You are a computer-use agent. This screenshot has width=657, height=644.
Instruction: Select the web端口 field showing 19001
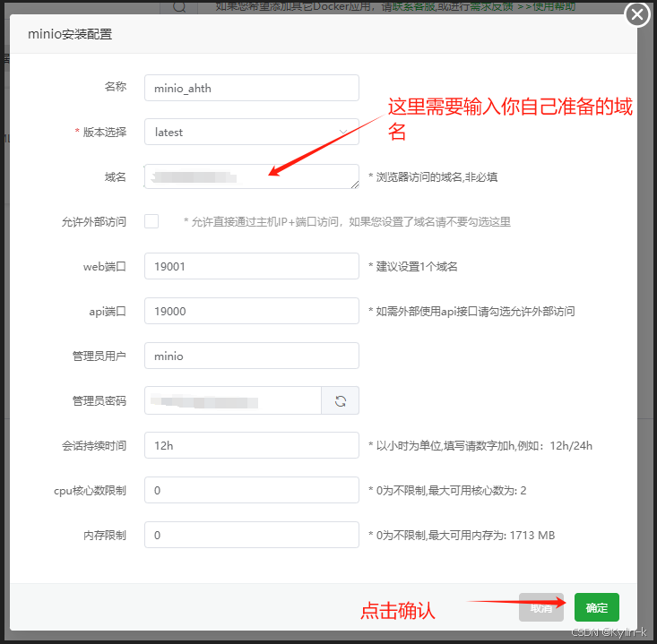pyautogui.click(x=251, y=266)
